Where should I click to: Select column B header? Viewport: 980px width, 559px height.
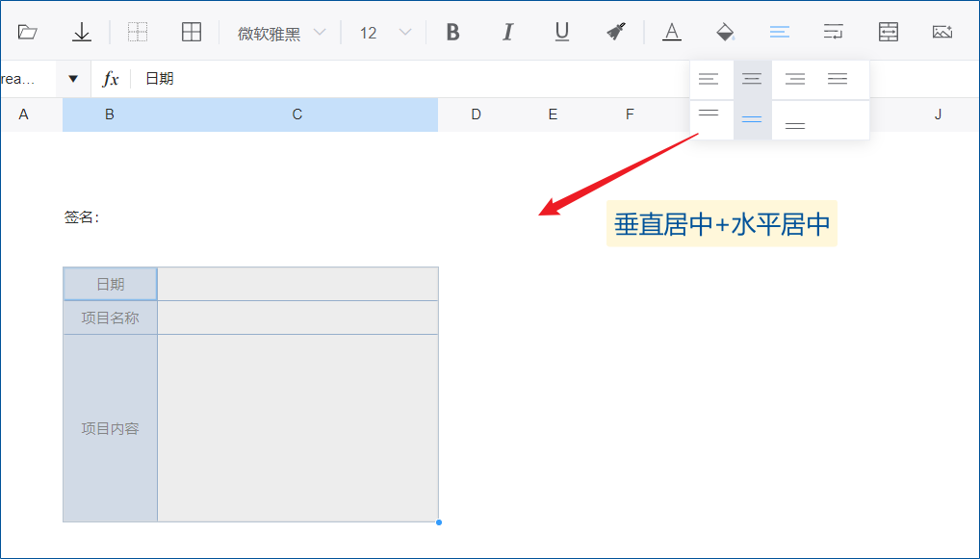click(110, 114)
